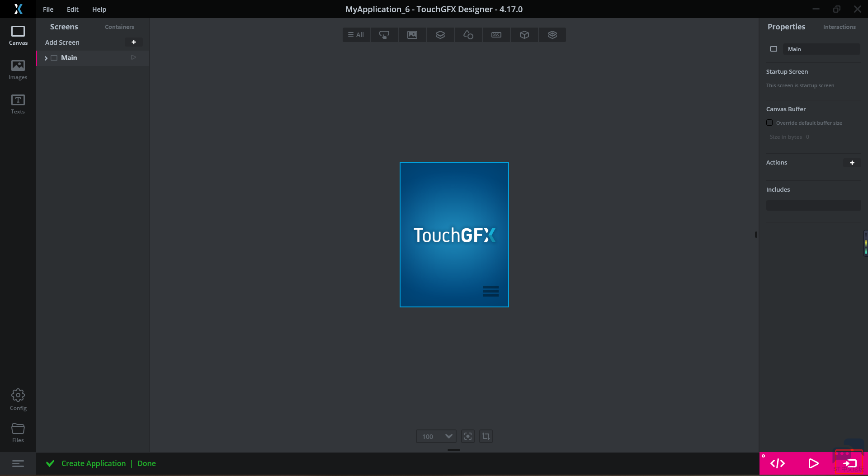Viewport: 868px width, 476px height.
Task: Open the Images section in the sidebar
Action: [18, 70]
